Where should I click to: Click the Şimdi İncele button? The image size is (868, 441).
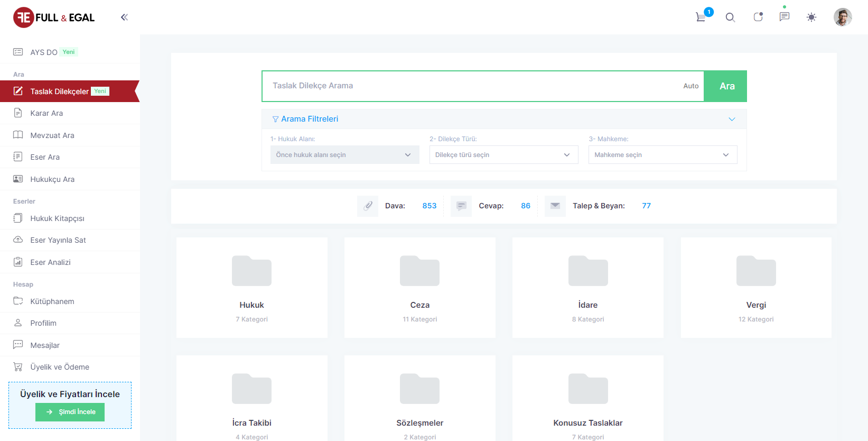coord(70,412)
